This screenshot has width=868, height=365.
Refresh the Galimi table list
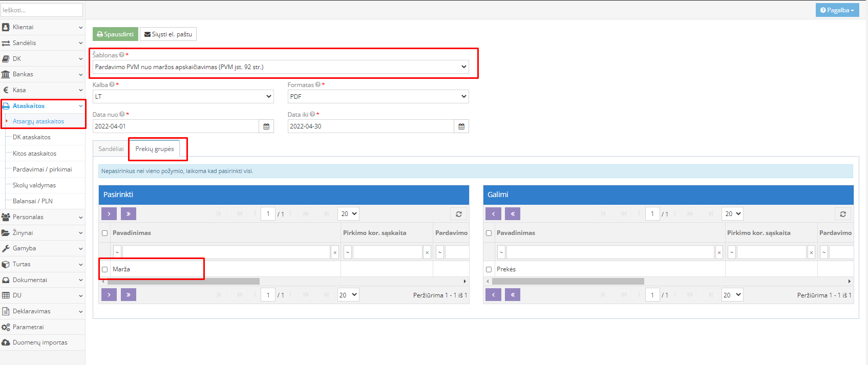(x=843, y=214)
